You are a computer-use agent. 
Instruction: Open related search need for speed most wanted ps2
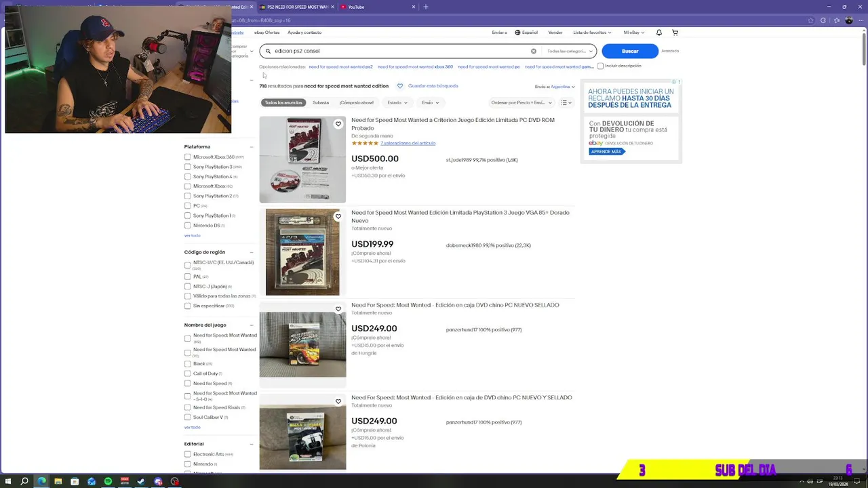[x=340, y=66]
